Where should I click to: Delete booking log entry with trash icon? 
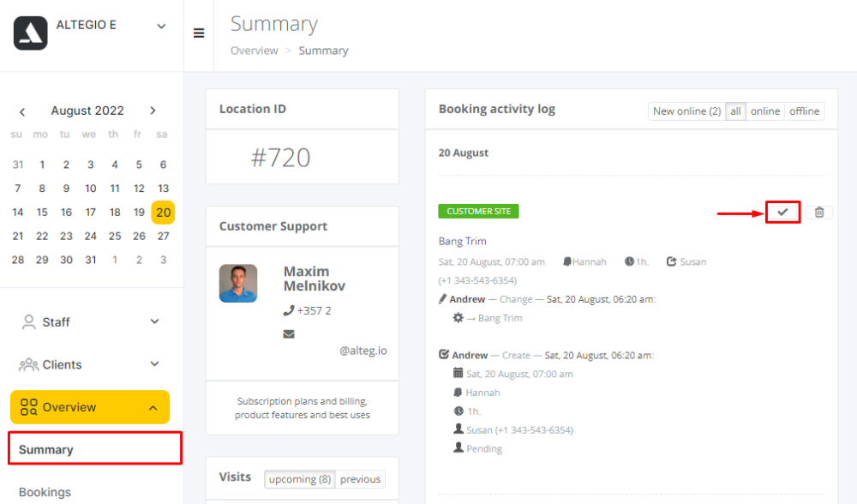(x=818, y=212)
